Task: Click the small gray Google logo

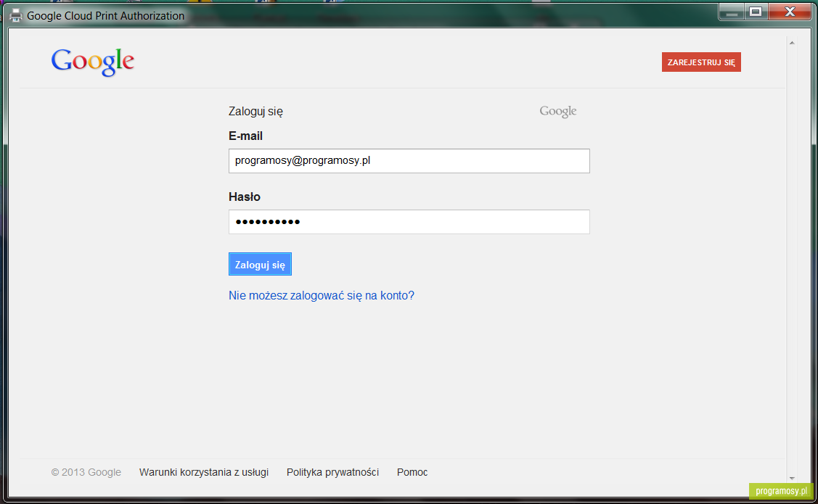Action: [x=557, y=112]
